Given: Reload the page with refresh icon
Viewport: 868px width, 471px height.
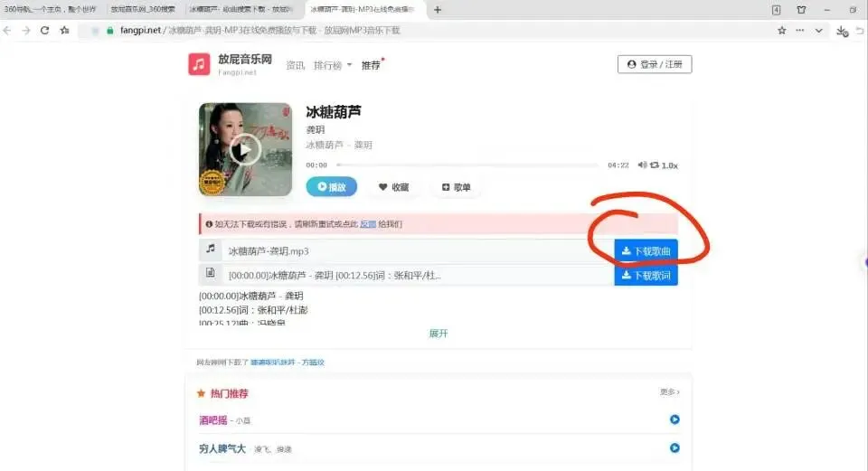Looking at the screenshot, I should coord(45,31).
